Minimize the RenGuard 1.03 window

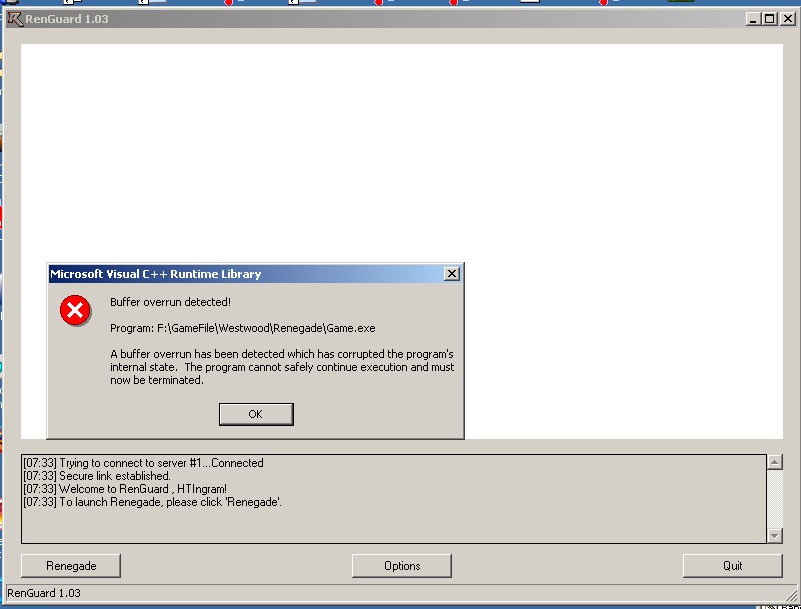[754, 19]
